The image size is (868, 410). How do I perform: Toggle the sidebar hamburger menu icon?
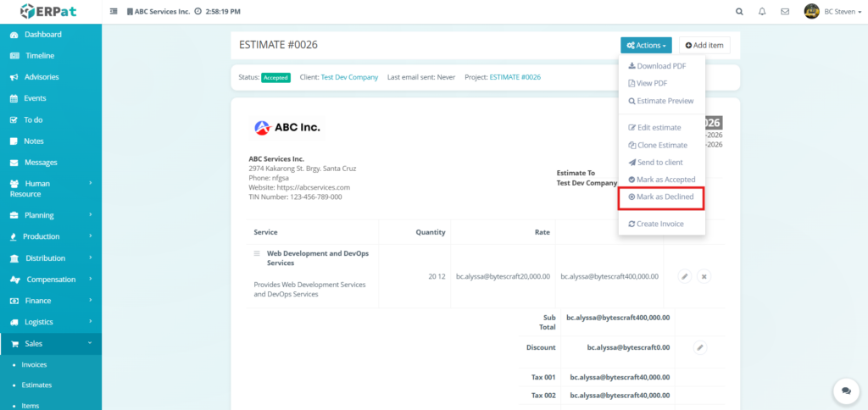pos(114,12)
